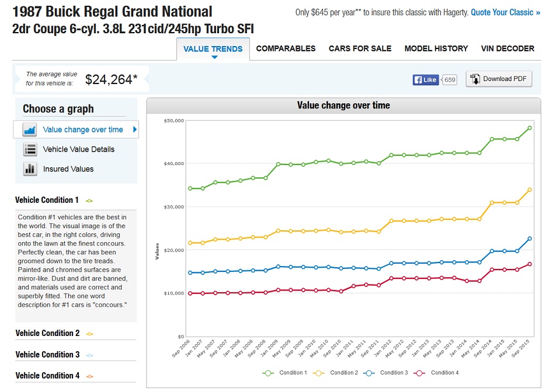Click the Facebook Like button
Image resolution: width=549 pixels, height=392 pixels.
425,80
